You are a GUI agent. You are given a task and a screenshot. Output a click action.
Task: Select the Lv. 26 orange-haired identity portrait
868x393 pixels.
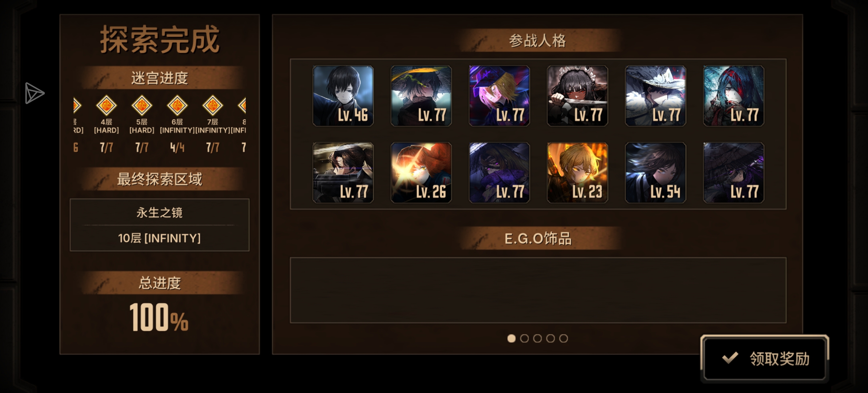click(421, 172)
